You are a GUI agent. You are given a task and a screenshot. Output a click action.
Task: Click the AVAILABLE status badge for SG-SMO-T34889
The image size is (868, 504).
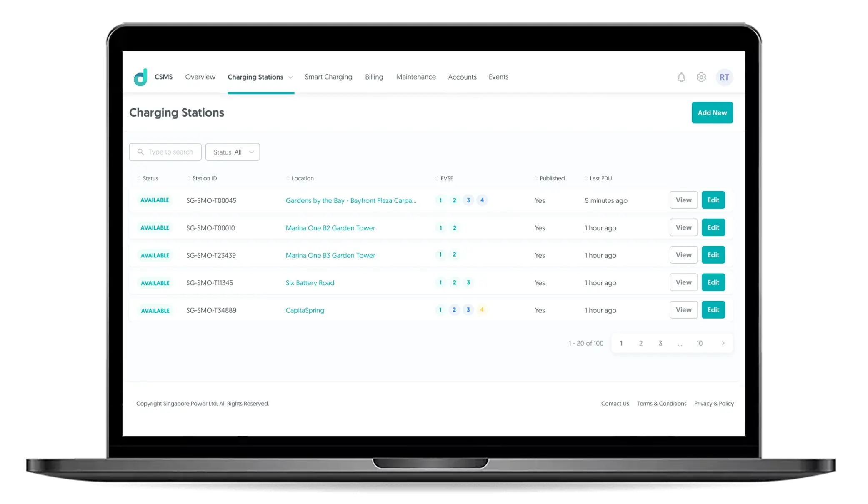pyautogui.click(x=155, y=310)
